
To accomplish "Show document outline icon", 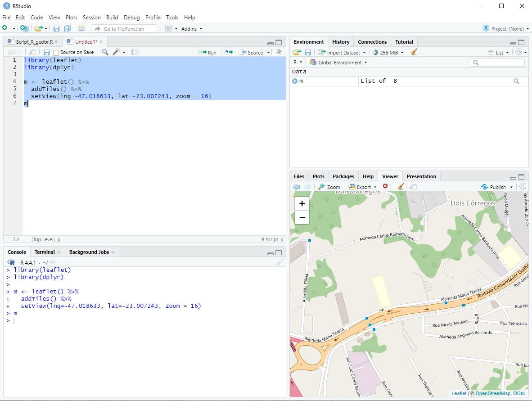I will (x=279, y=52).
